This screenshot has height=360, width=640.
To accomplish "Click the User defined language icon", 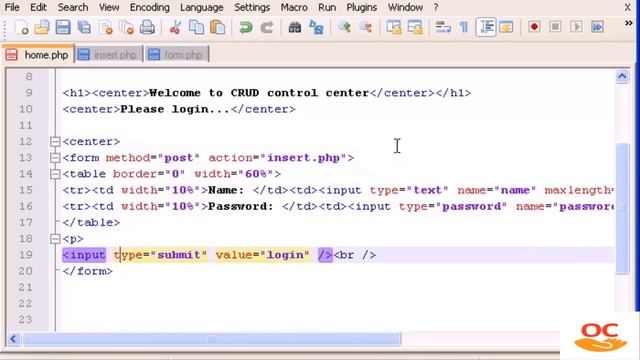I will tap(506, 27).
